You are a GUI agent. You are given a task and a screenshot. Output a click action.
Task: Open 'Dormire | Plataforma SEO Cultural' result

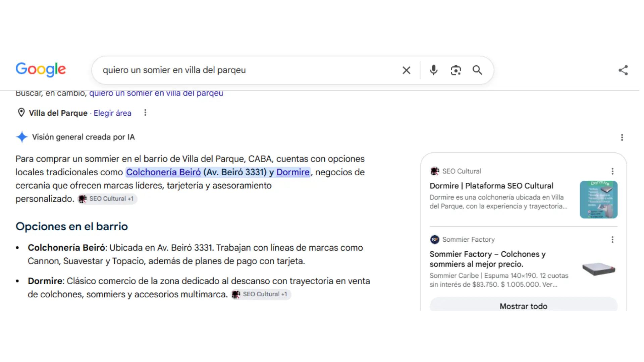tap(491, 186)
